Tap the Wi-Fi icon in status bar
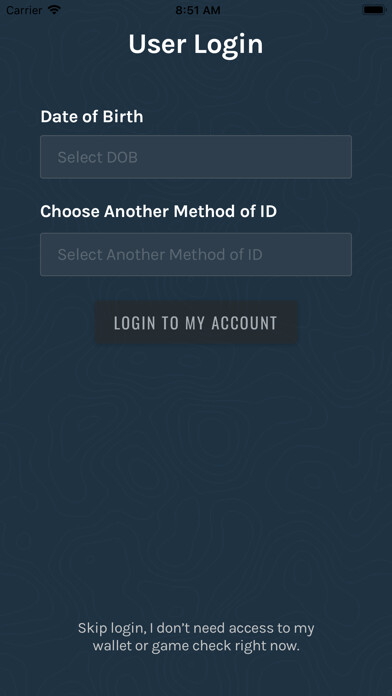392x696 pixels. click(x=54, y=10)
